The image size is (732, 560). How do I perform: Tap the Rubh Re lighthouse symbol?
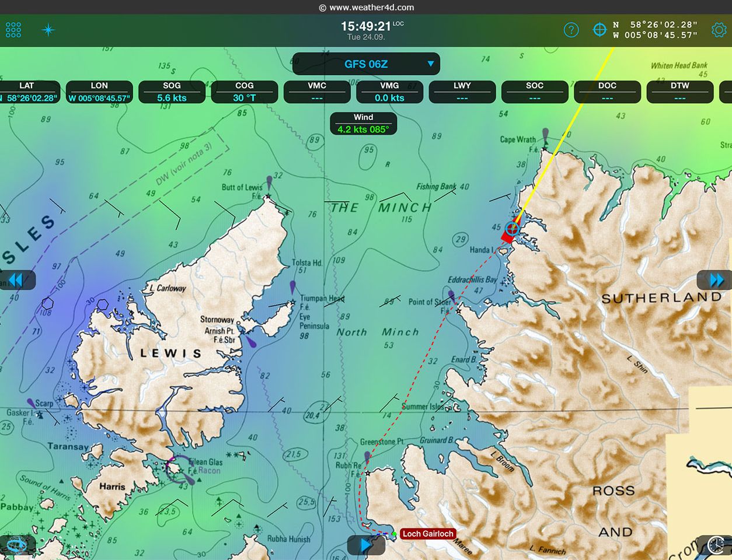pyautogui.click(x=367, y=464)
